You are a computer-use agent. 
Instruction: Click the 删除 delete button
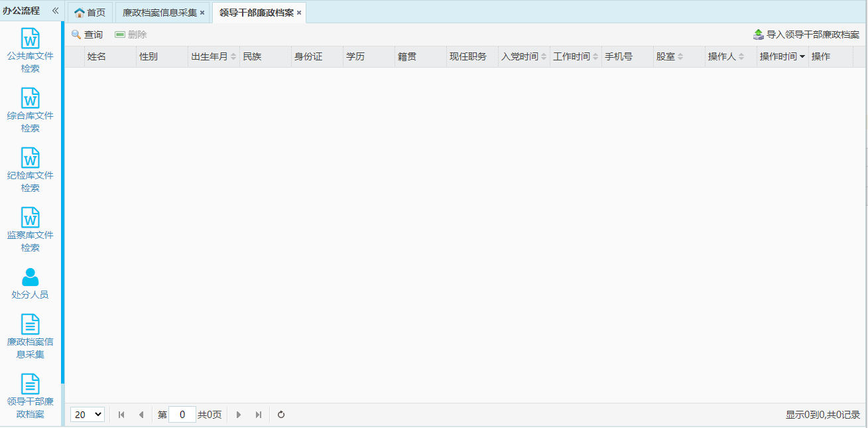[131, 35]
